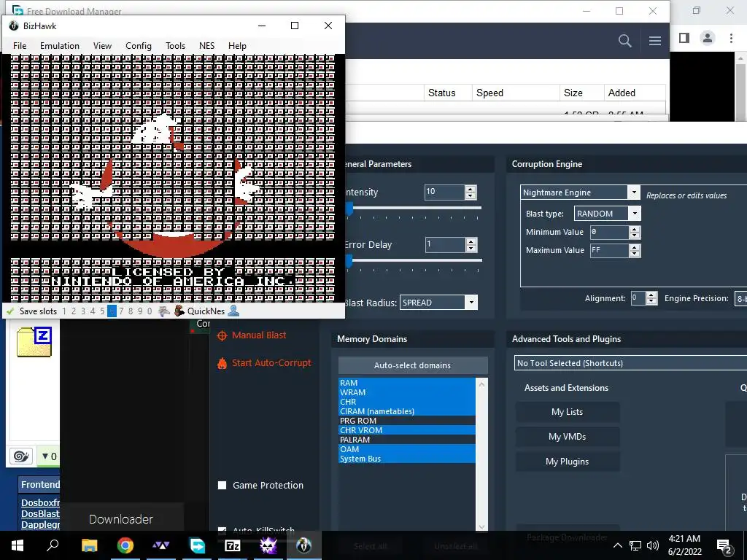Click the Auto-select domains button
The image size is (747, 560).
[x=413, y=366]
